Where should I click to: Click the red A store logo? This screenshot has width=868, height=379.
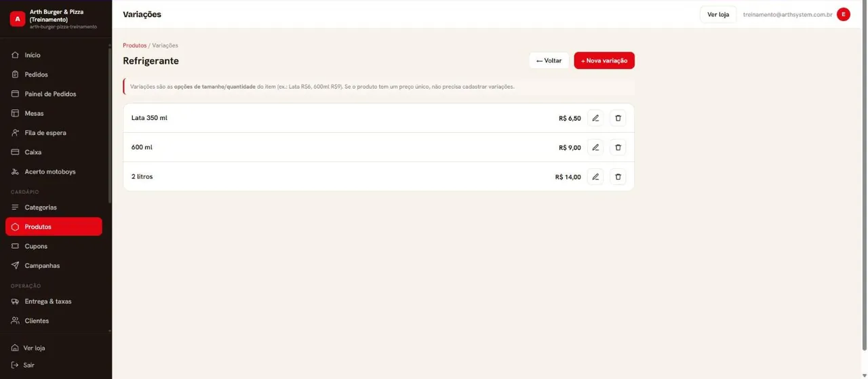[18, 19]
